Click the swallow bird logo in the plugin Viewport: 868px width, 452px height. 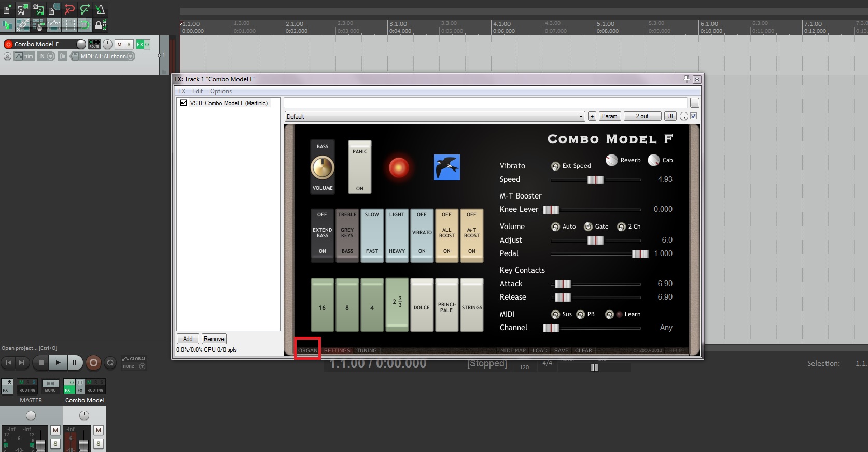pyautogui.click(x=447, y=167)
